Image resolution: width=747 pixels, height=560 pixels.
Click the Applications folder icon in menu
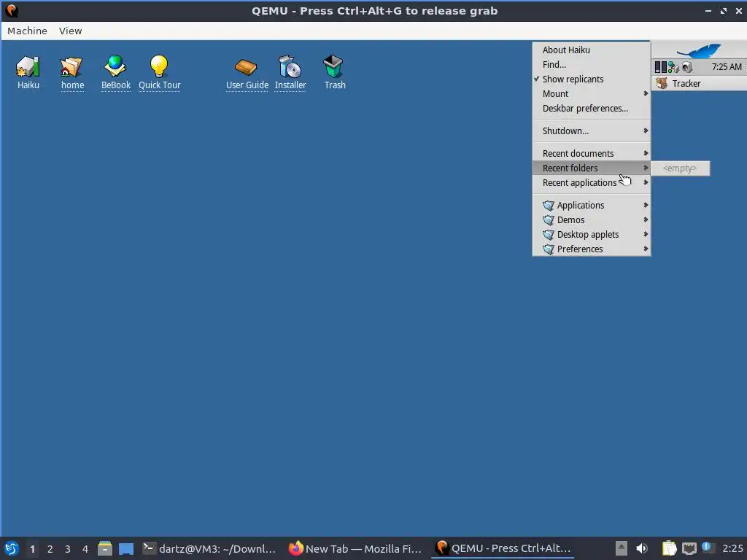pyautogui.click(x=549, y=205)
